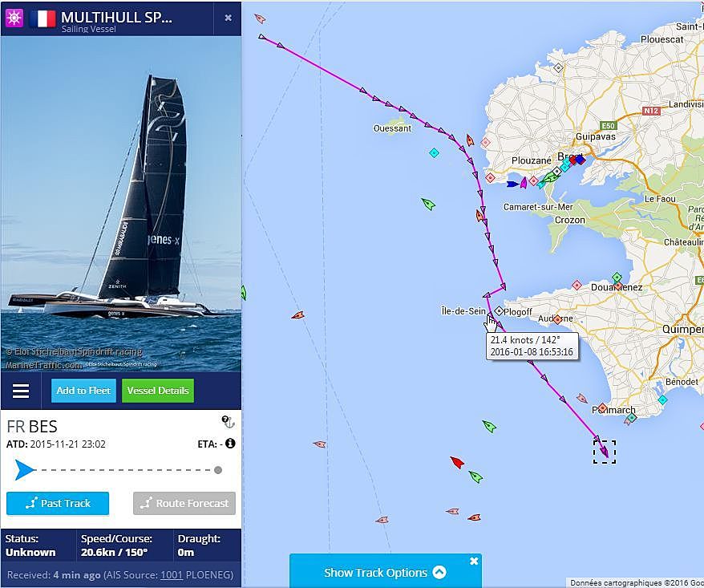Click the voyage progress arrow indicator
704x588 pixels.
click(x=24, y=470)
